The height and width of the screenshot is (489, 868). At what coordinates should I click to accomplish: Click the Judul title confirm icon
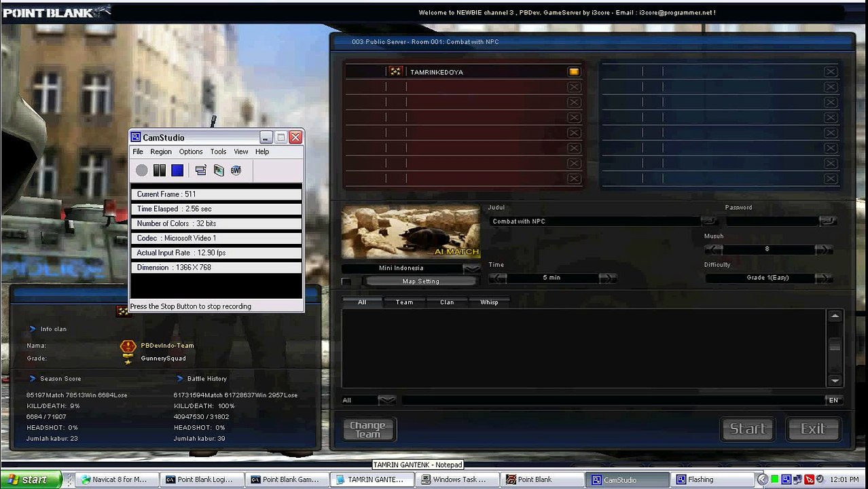coord(709,221)
